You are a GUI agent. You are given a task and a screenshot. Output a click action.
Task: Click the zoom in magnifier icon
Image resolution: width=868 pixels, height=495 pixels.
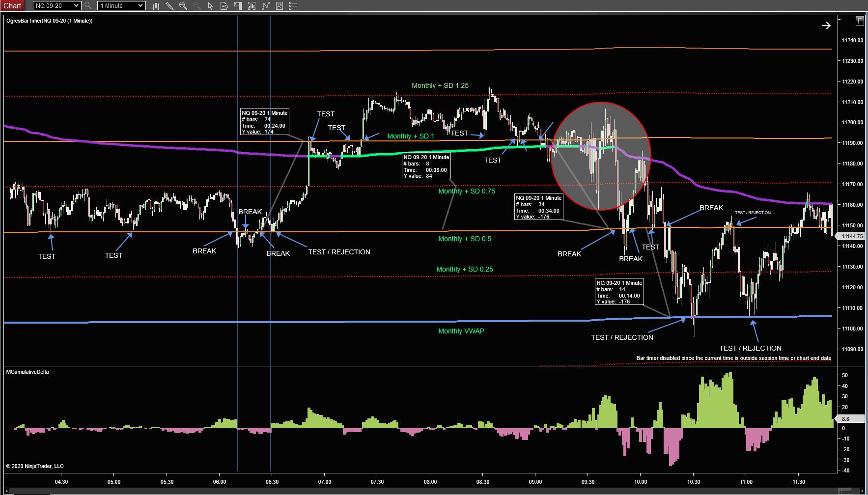(183, 6)
